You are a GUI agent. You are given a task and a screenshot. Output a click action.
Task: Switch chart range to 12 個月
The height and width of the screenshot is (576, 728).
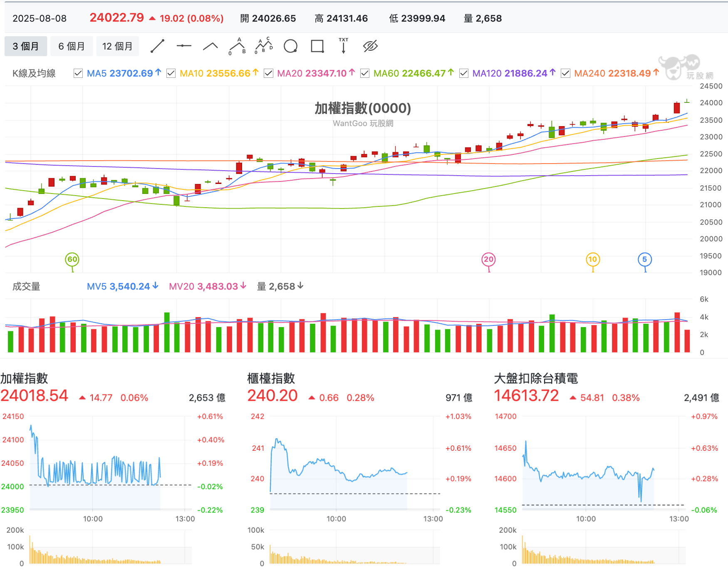pyautogui.click(x=117, y=46)
